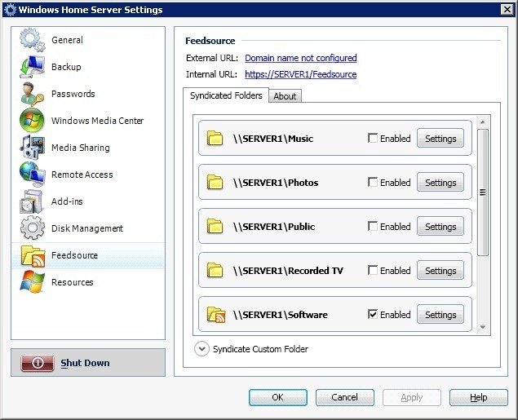This screenshot has height=420, width=518.
Task: Tick the Enabled box for Public
Action: (x=373, y=226)
